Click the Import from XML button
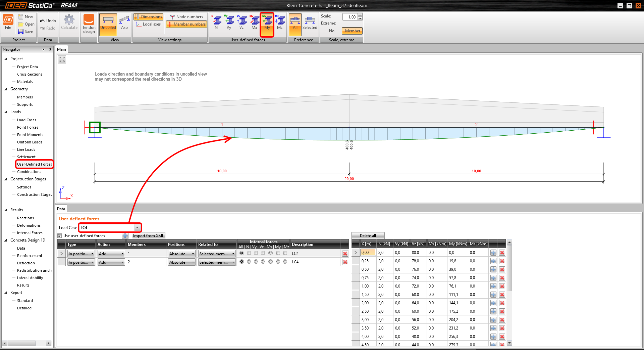The height and width of the screenshot is (350, 644). coord(148,236)
